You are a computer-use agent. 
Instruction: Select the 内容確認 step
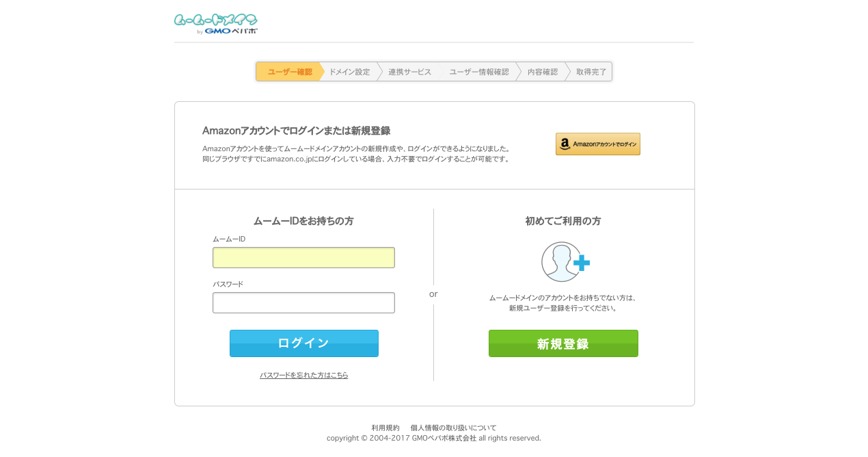point(543,72)
